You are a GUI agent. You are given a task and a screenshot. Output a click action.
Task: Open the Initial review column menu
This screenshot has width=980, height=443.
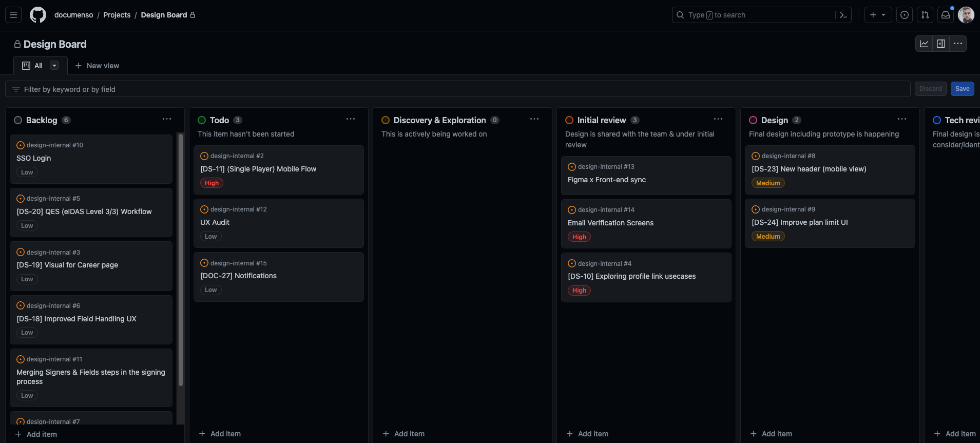click(x=718, y=119)
